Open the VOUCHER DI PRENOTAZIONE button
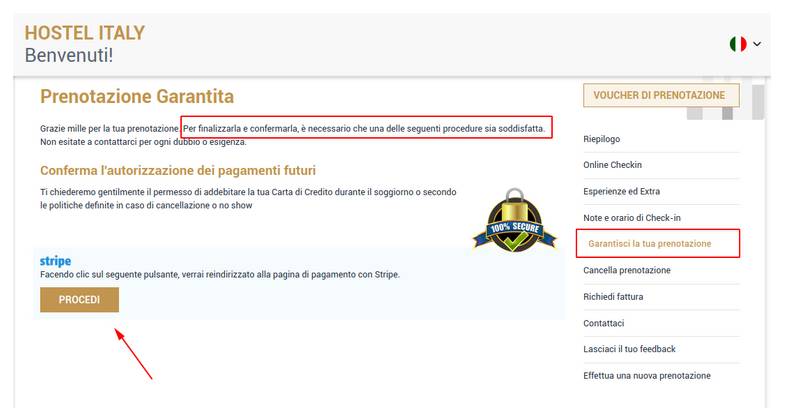Screen dimensions: 790x419 662,95
